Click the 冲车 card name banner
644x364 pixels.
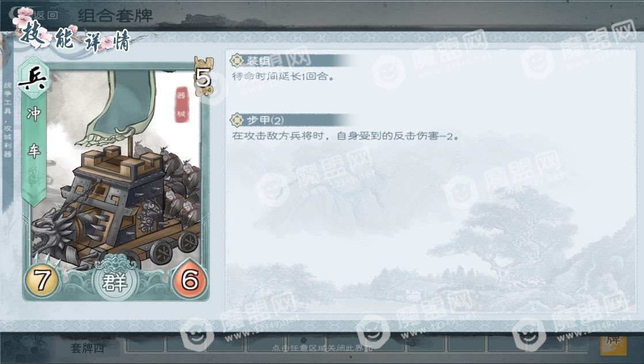[34, 132]
